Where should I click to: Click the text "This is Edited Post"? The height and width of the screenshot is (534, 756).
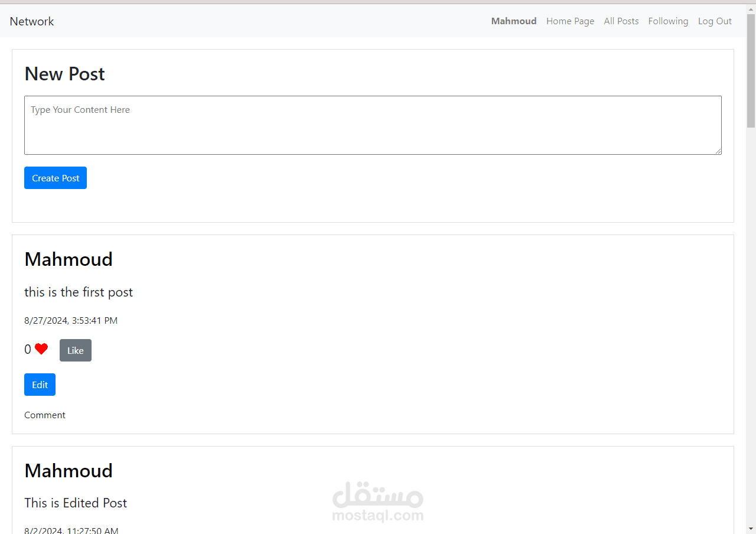pyautogui.click(x=76, y=503)
